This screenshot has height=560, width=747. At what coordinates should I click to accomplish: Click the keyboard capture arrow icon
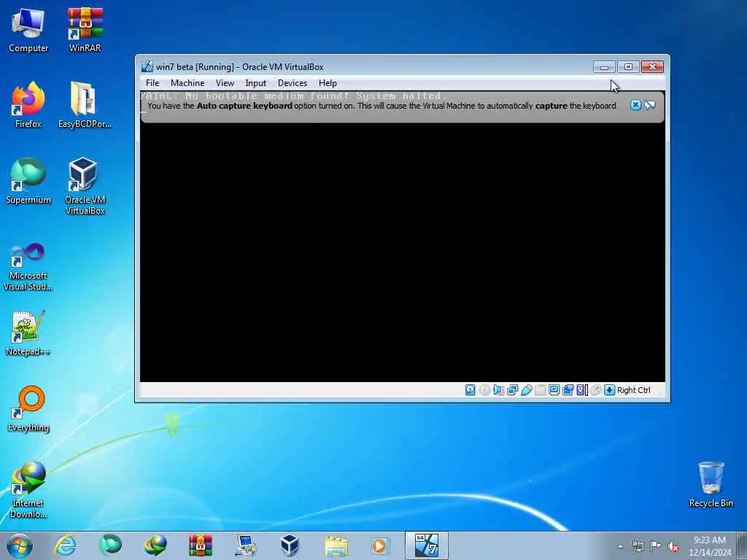609,390
